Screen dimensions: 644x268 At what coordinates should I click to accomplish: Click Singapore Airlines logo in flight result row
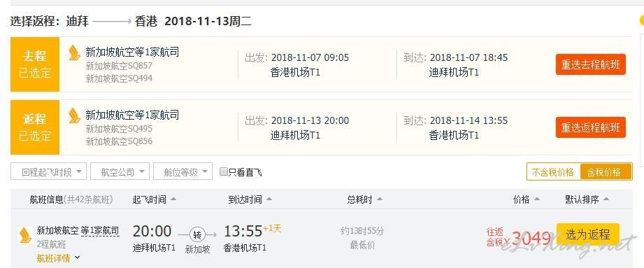pos(24,235)
